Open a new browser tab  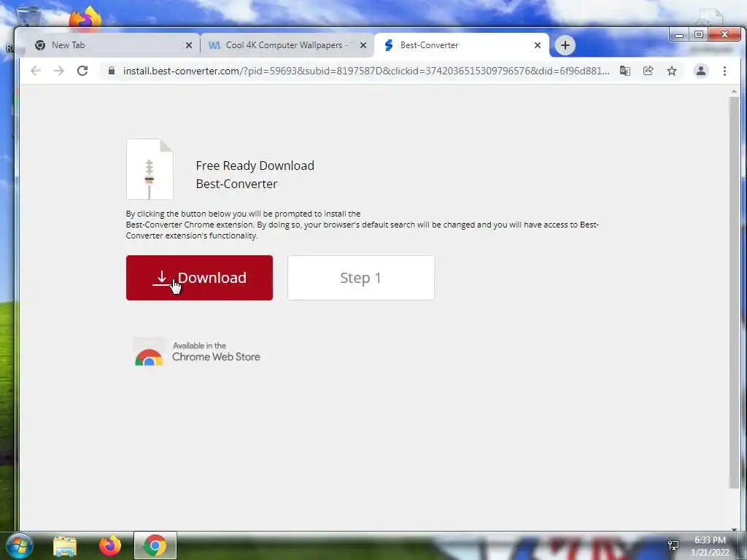[x=565, y=45]
